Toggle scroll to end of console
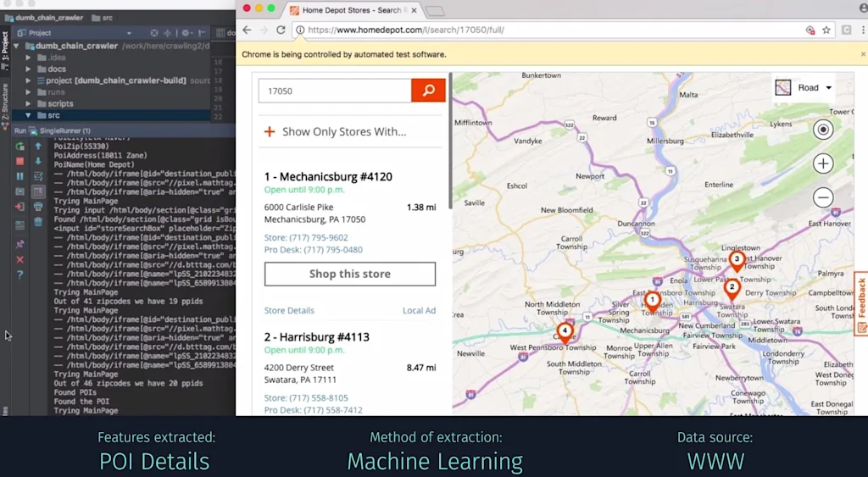The image size is (868, 477). (x=38, y=191)
